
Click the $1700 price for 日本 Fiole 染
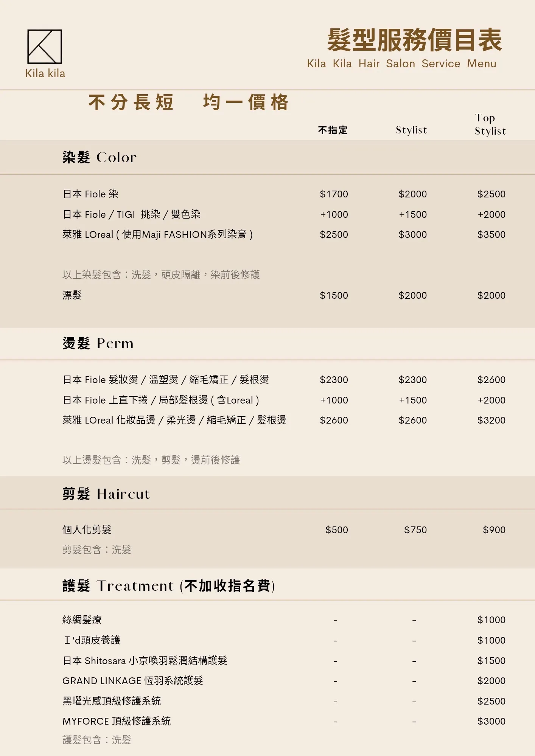[334, 194]
